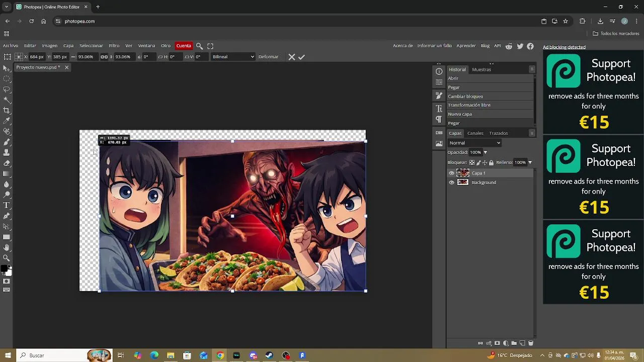Image resolution: width=644 pixels, height=362 pixels.
Task: Click the red Cuenta button
Action: click(x=184, y=46)
